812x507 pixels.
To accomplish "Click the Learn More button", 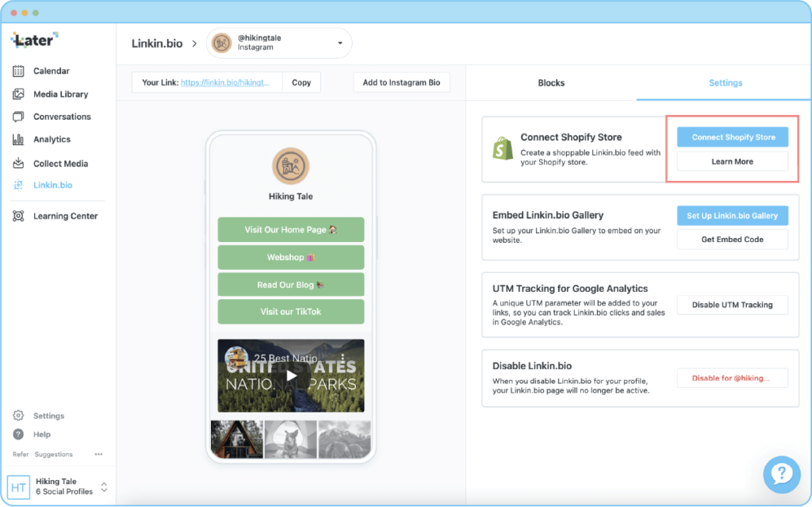I will 733,162.
